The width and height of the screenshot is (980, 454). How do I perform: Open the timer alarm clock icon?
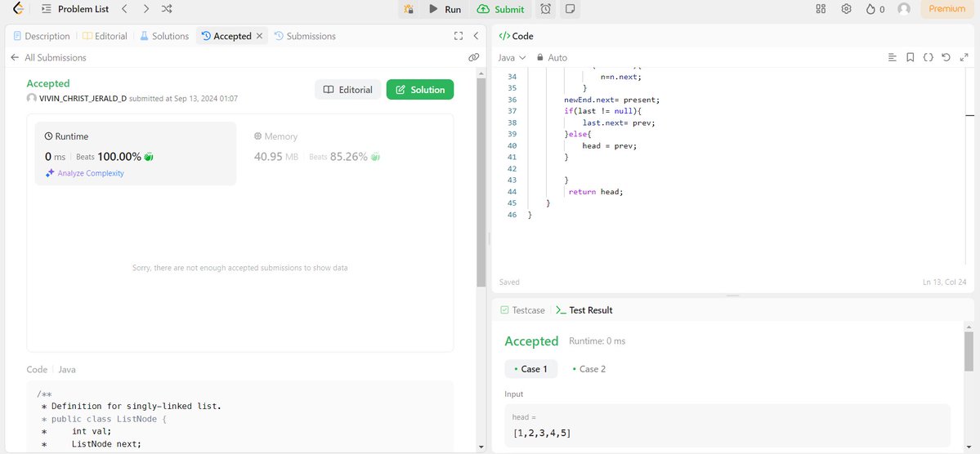click(x=546, y=9)
